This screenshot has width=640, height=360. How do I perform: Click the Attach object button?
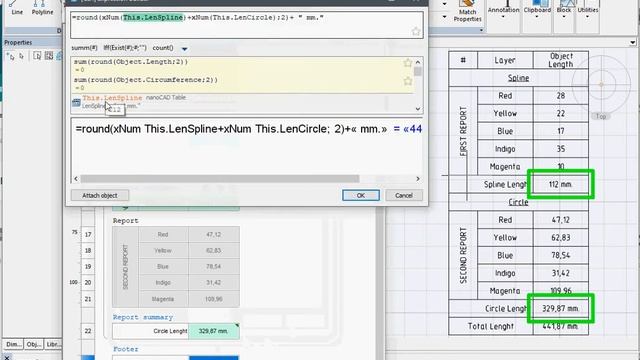coord(100,196)
